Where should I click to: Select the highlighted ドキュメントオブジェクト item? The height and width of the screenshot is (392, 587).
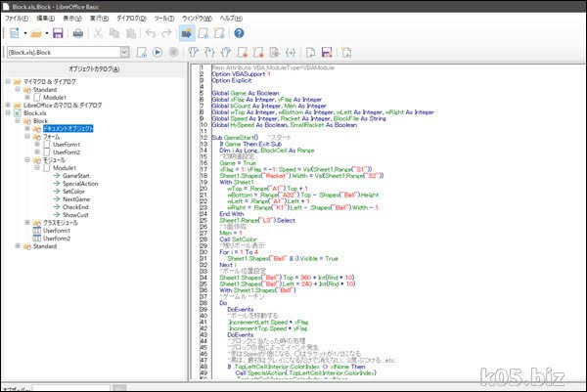click(x=68, y=128)
